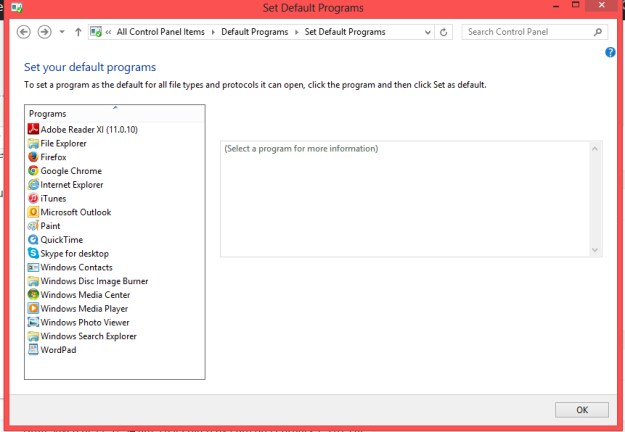
Task: Minimize the Set Default Programs window
Action: point(556,6)
